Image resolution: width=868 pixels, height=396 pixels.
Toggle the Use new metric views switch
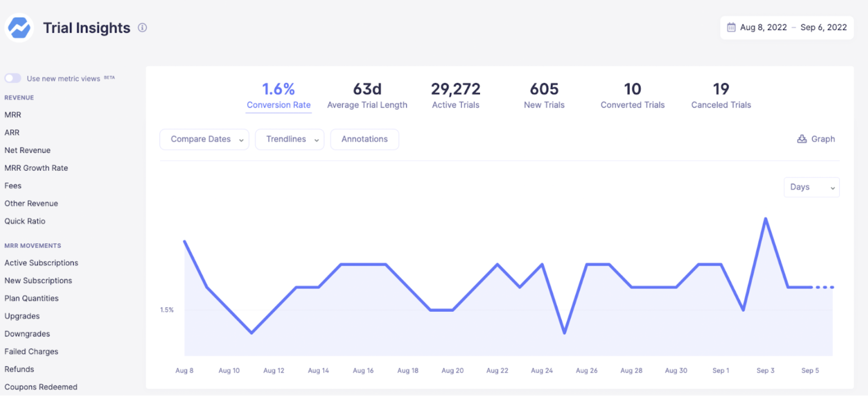13,78
